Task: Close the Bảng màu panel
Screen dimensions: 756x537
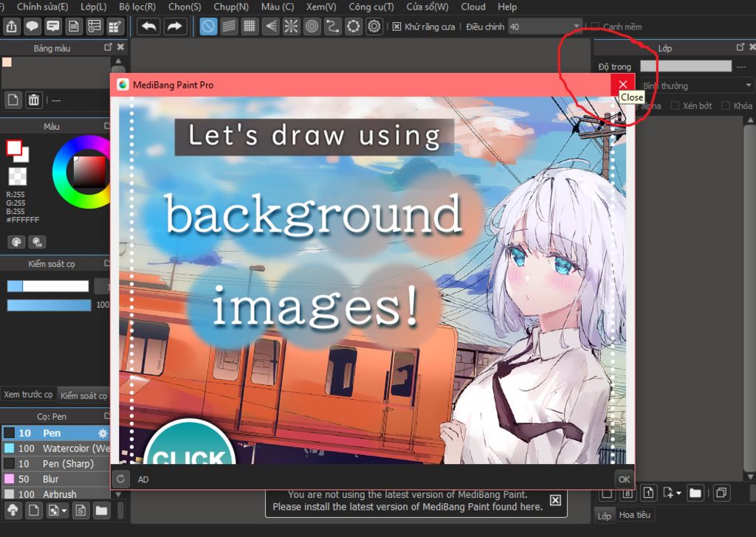Action: pos(120,47)
